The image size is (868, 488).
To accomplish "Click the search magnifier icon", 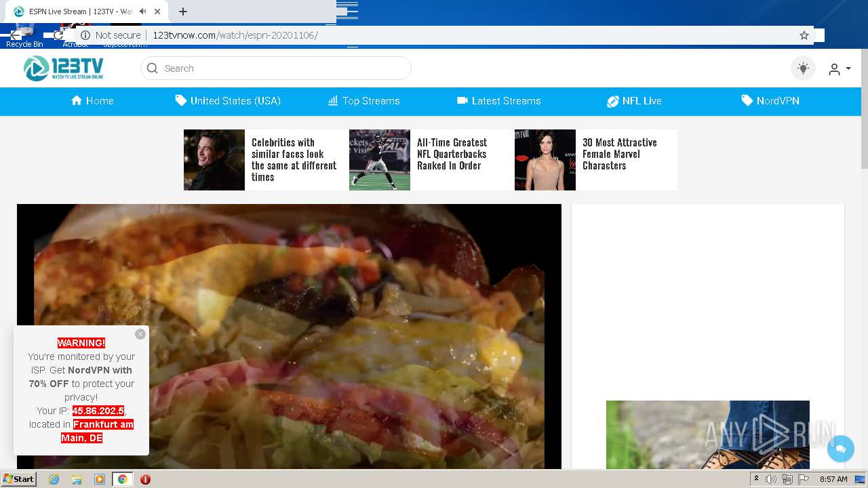I will pos(153,68).
